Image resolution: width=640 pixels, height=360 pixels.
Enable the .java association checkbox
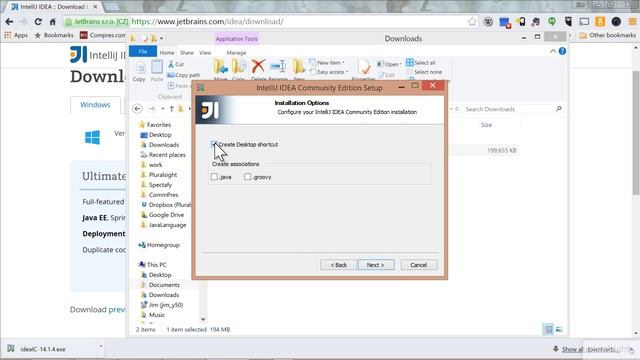[x=214, y=177]
